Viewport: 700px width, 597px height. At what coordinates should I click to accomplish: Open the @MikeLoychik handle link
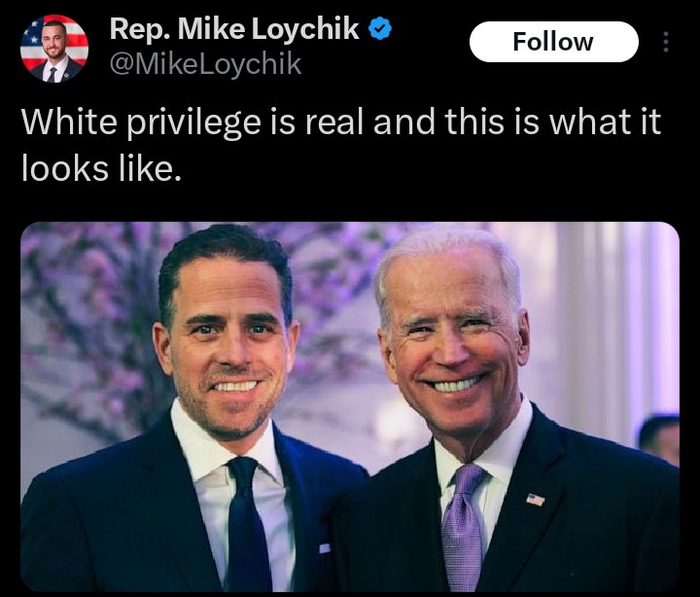[205, 65]
